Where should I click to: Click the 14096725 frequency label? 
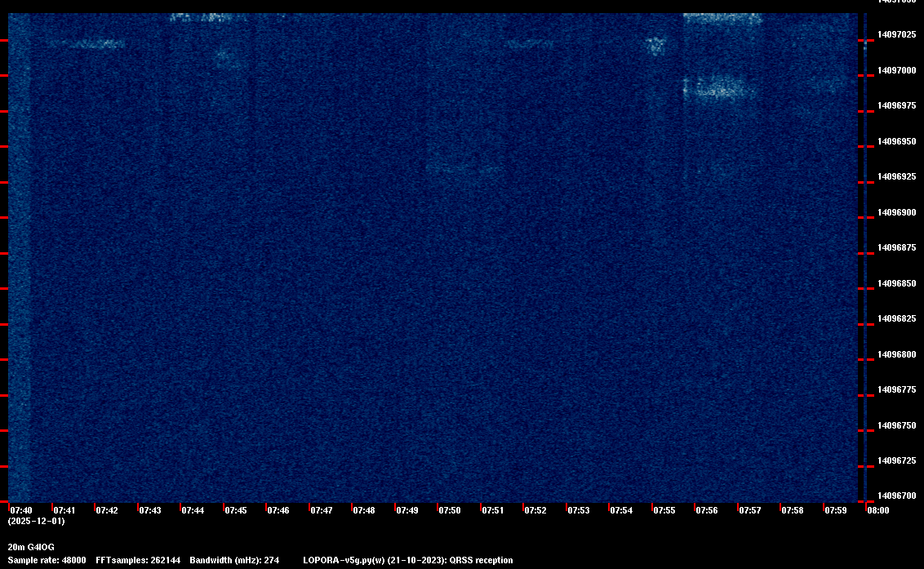897,460
